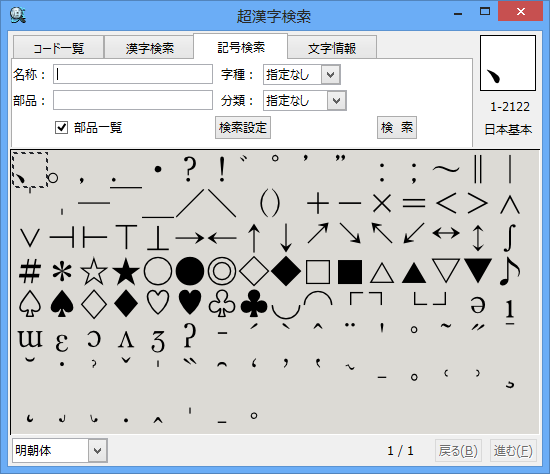The width and height of the screenshot is (550, 474).
Task: Select the black square ■ symbol
Action: tap(350, 272)
